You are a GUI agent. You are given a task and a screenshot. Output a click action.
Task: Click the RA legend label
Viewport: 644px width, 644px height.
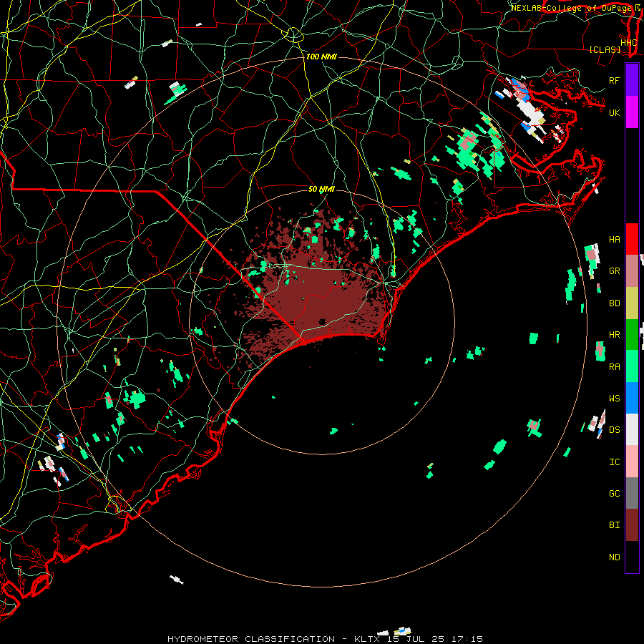click(614, 367)
